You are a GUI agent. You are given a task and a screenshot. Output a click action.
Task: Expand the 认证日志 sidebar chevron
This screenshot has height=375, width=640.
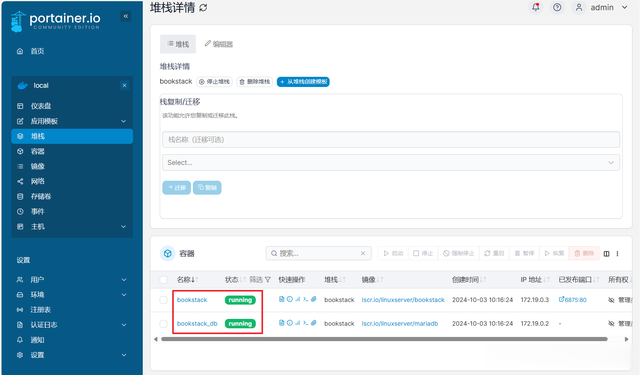tap(123, 325)
